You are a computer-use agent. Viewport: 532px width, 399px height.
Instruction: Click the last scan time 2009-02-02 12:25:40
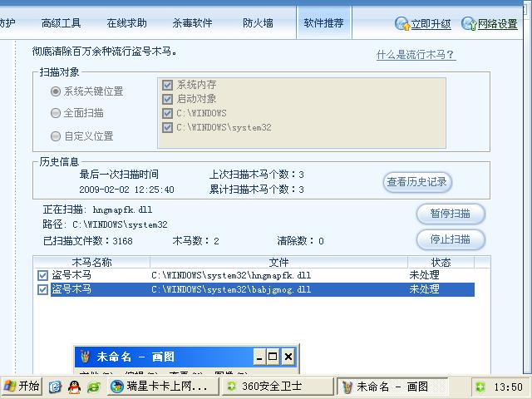click(126, 190)
